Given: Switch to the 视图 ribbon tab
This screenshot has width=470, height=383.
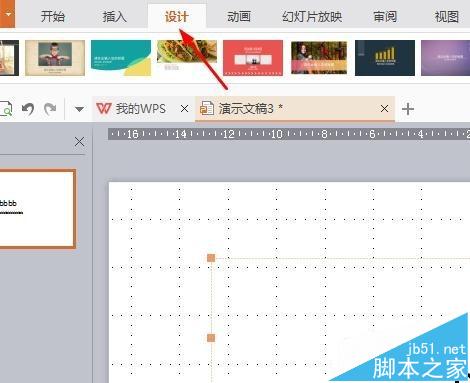Looking at the screenshot, I should [x=447, y=16].
